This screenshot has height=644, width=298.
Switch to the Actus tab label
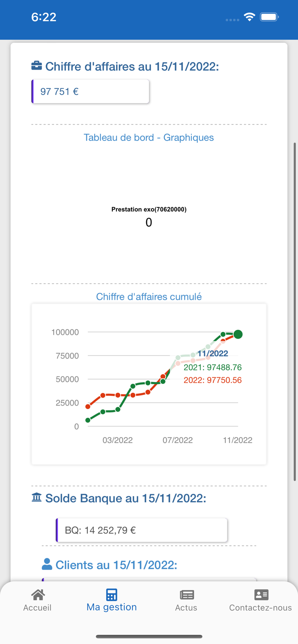point(186,608)
